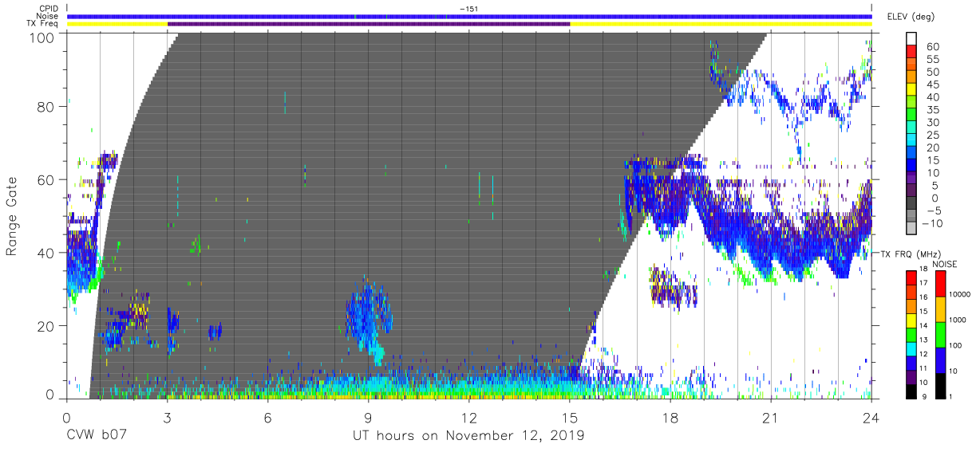Click the 17 label on the TX FRQ colorbar
This screenshot has width=980, height=452.
(x=923, y=282)
